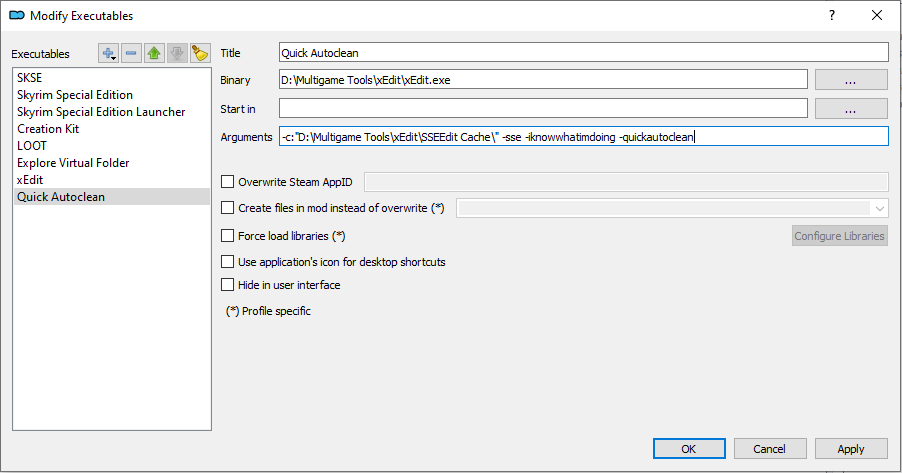
Task: Click the grayed move down arrow
Action: pyautogui.click(x=176, y=53)
